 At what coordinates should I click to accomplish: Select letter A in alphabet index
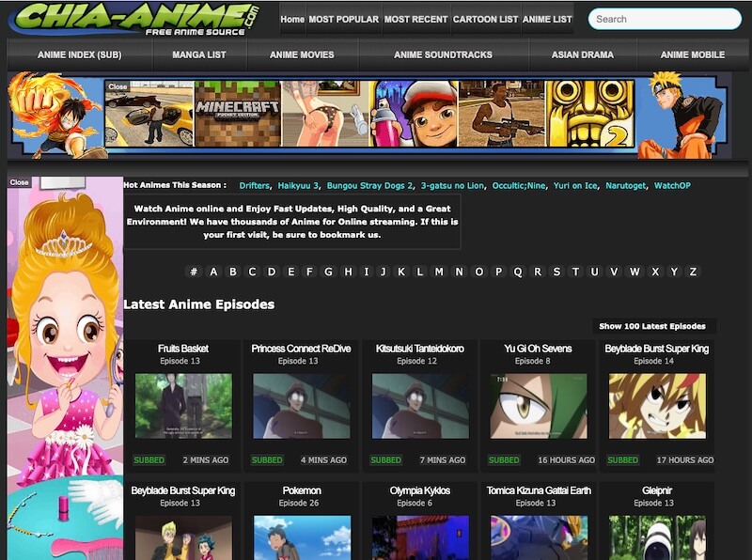point(213,272)
